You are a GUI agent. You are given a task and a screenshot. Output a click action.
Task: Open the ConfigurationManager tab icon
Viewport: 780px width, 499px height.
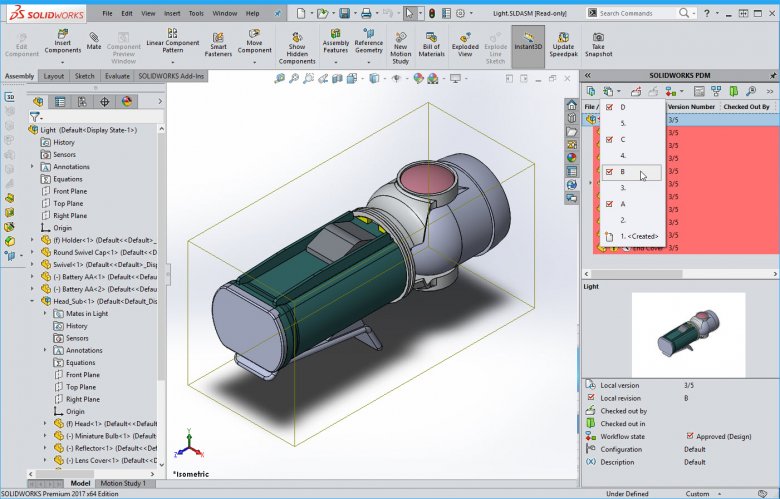click(x=82, y=102)
